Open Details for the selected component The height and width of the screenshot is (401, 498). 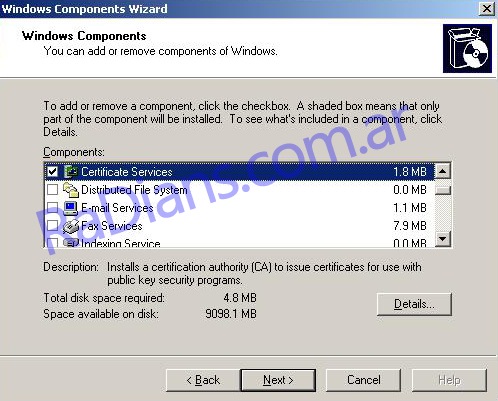[x=414, y=304]
